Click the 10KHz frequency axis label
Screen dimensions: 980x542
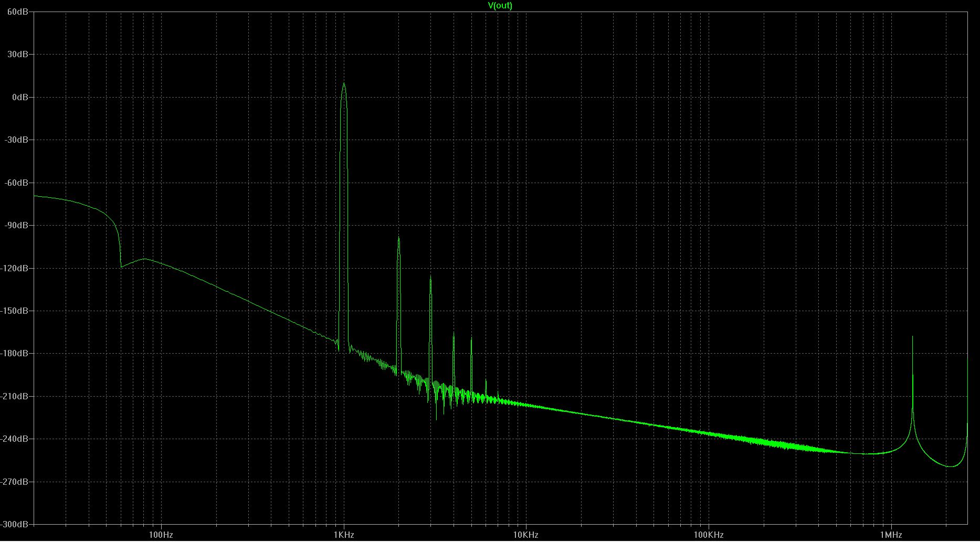[x=526, y=535]
